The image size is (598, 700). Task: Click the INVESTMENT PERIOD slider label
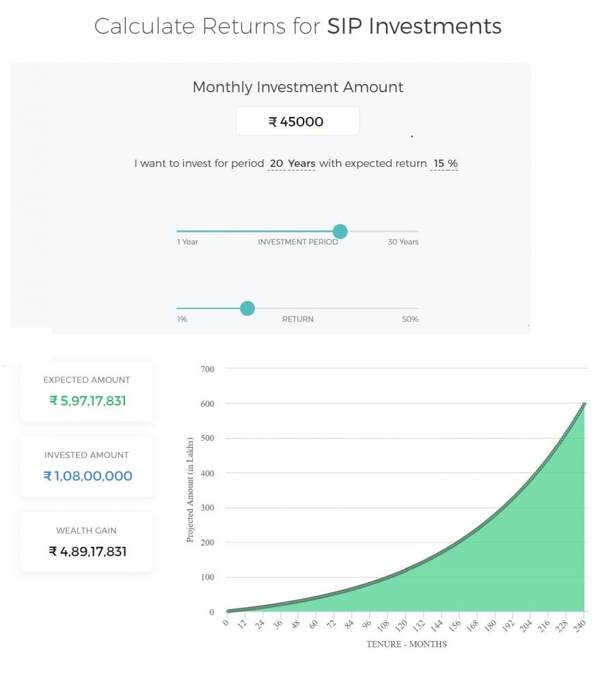297,242
